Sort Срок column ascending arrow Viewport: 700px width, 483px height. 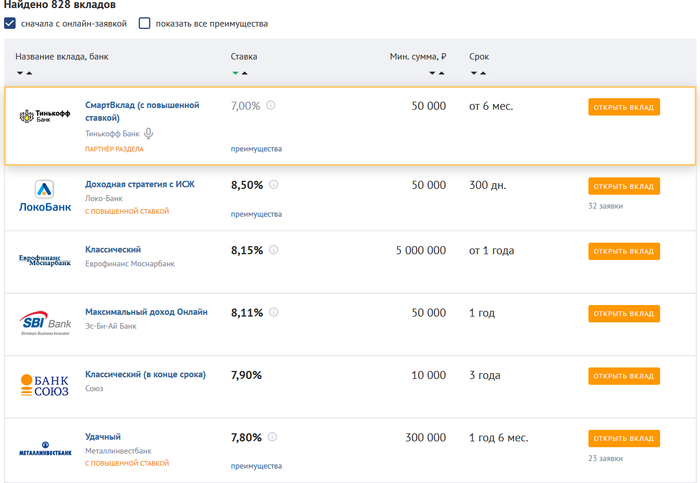(483, 73)
